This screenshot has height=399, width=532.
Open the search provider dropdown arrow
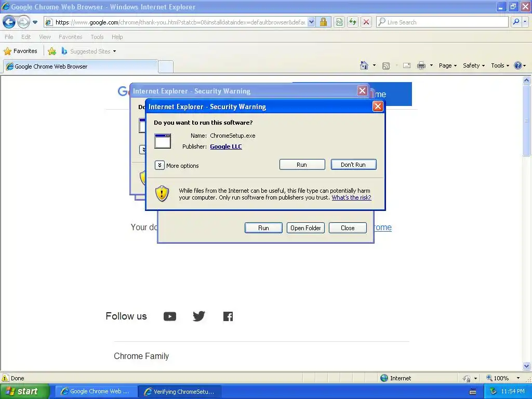click(525, 22)
